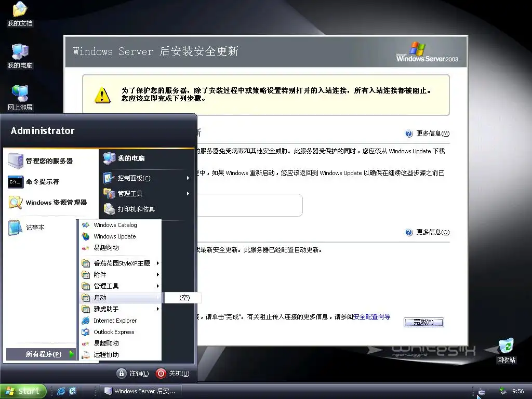Click the Start button

pyautogui.click(x=23, y=391)
